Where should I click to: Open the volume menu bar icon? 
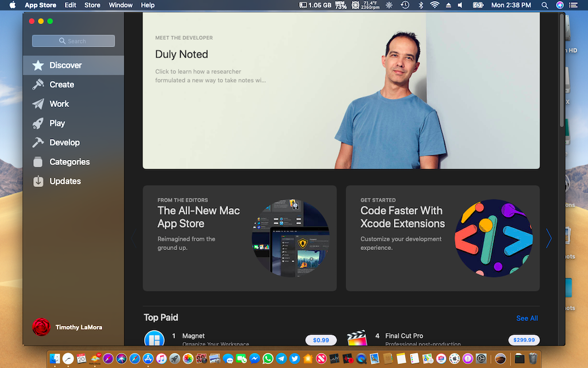click(x=460, y=5)
